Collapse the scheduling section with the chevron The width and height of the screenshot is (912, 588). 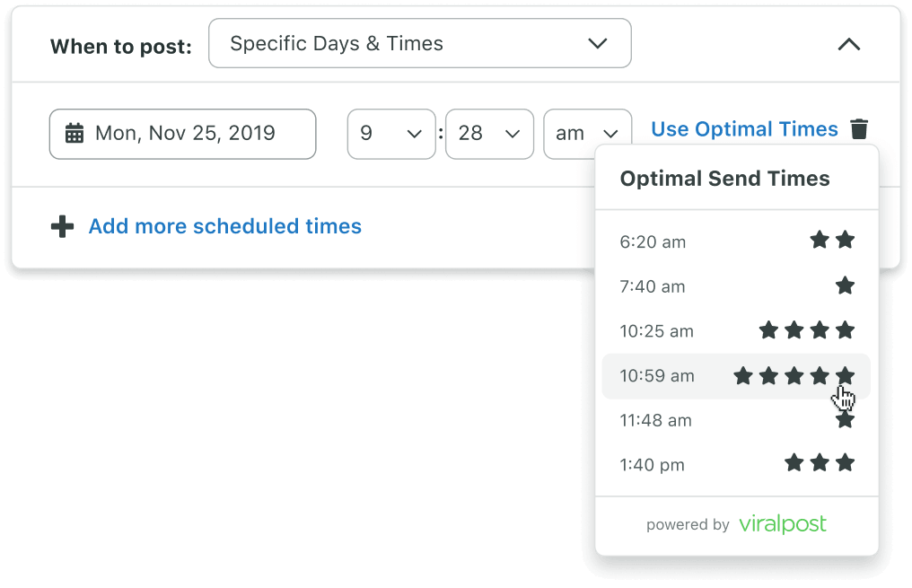pyautogui.click(x=849, y=44)
